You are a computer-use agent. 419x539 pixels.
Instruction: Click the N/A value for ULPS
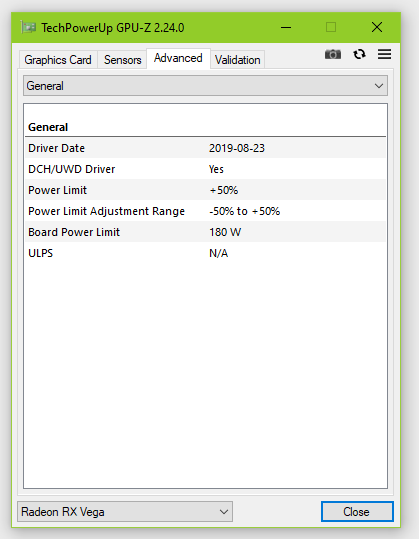point(218,253)
